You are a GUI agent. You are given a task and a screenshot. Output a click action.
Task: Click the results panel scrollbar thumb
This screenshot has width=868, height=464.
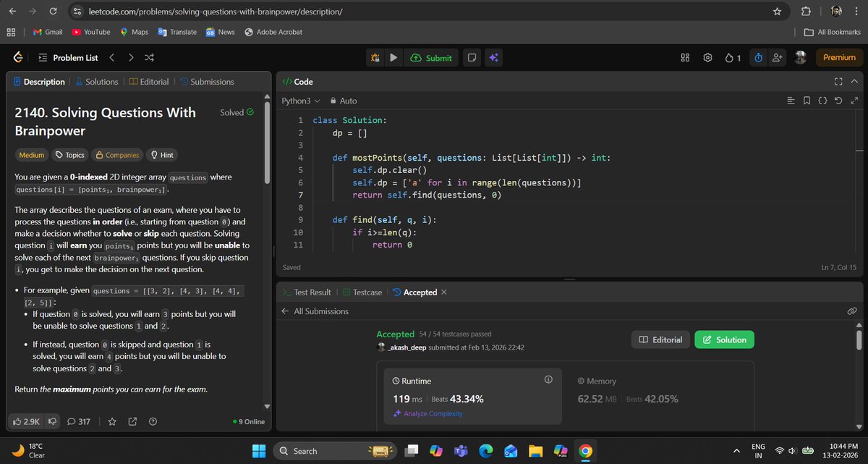[859, 339]
